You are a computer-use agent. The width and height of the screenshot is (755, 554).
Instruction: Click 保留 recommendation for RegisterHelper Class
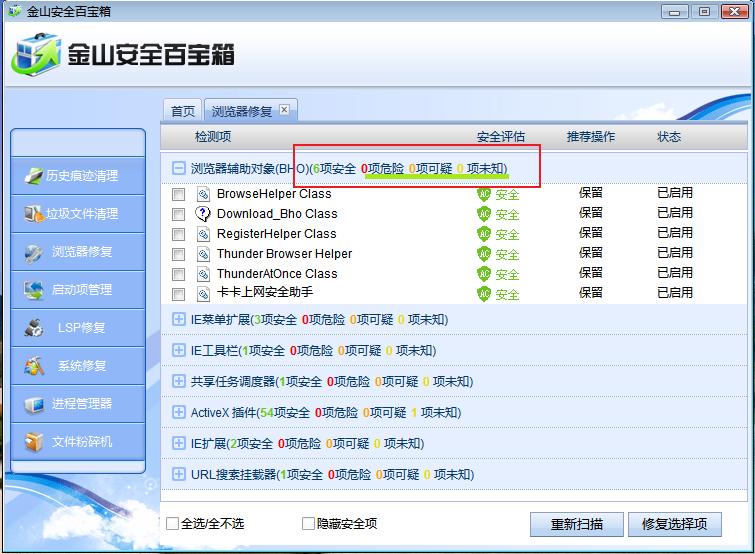pyautogui.click(x=591, y=233)
